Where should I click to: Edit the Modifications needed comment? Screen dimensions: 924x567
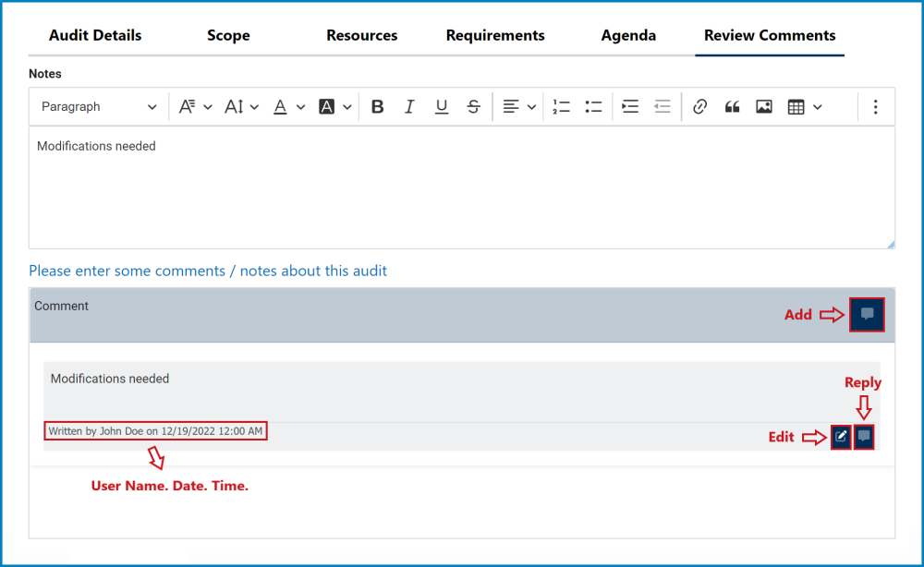tap(841, 436)
